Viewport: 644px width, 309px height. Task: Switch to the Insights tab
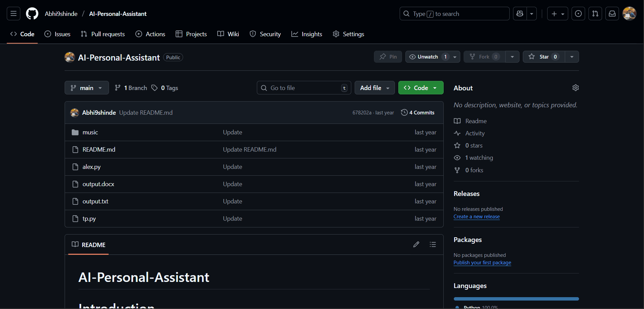[x=307, y=34]
